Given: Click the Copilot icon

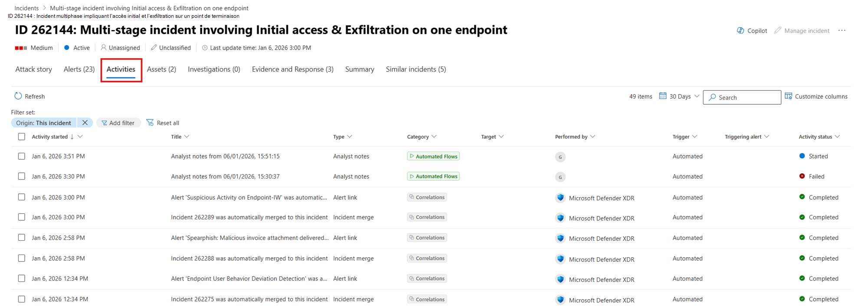Looking at the screenshot, I should [x=740, y=30].
